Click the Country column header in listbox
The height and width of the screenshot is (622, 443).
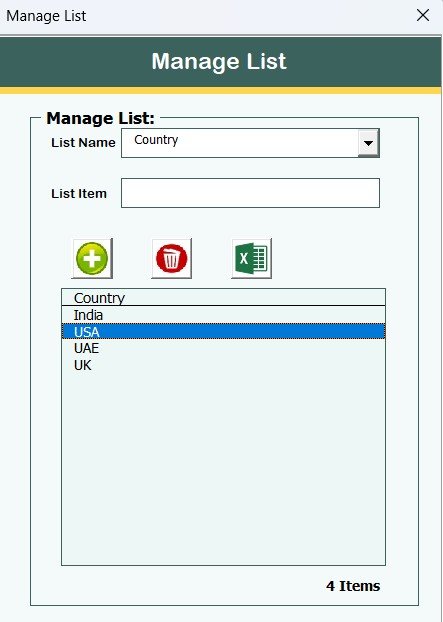point(223,298)
